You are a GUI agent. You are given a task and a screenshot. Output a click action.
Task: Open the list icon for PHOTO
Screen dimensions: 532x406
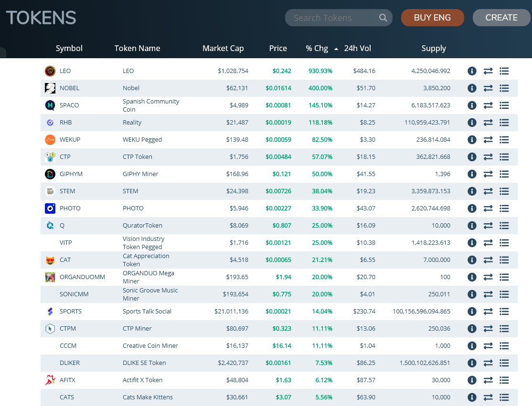pos(504,208)
